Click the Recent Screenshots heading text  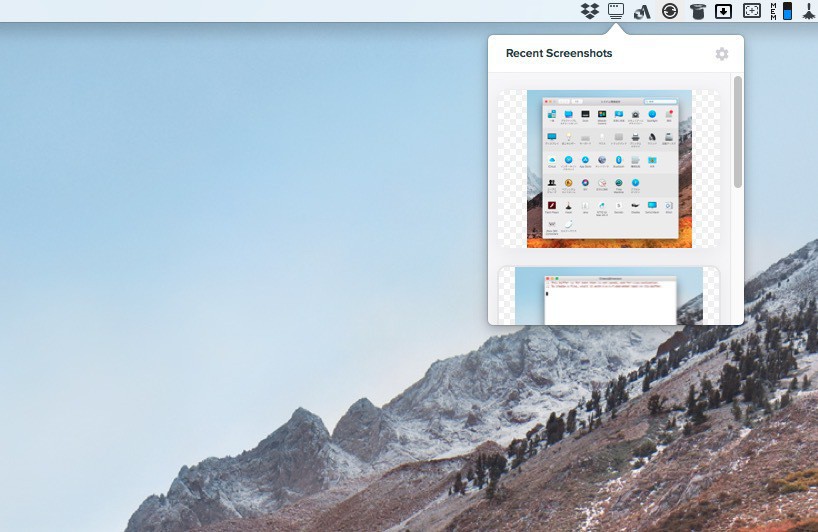(559, 53)
